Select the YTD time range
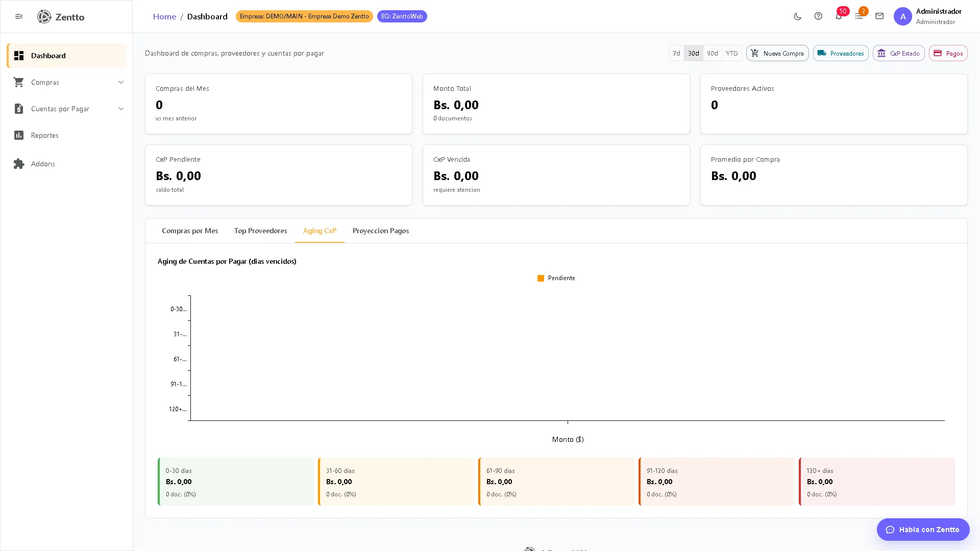 732,53
